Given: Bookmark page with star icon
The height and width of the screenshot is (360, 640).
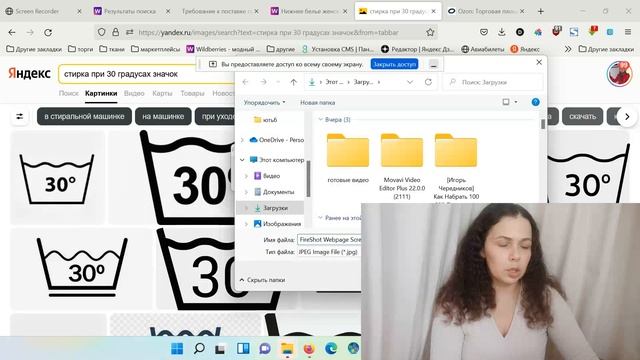Looking at the screenshot, I should 430,32.
